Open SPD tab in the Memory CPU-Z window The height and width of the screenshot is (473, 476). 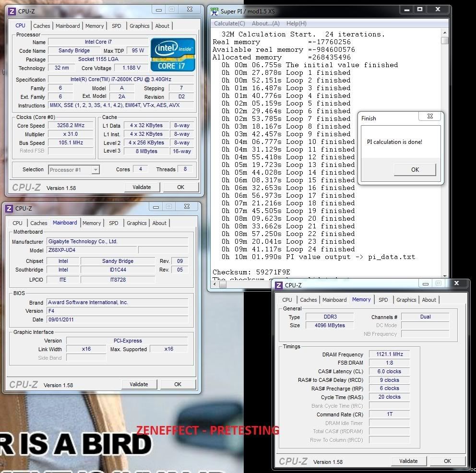pyautogui.click(x=383, y=300)
